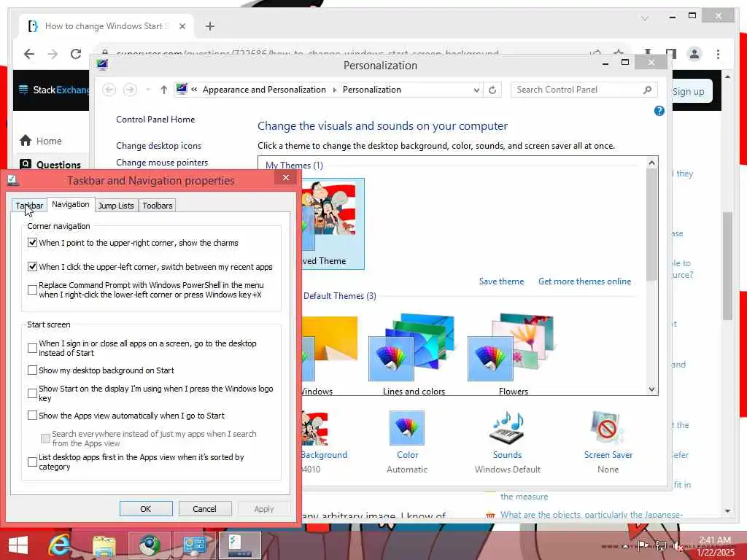Select the Flowers theme thumbnail
This screenshot has height=560, width=747.
click(x=513, y=354)
